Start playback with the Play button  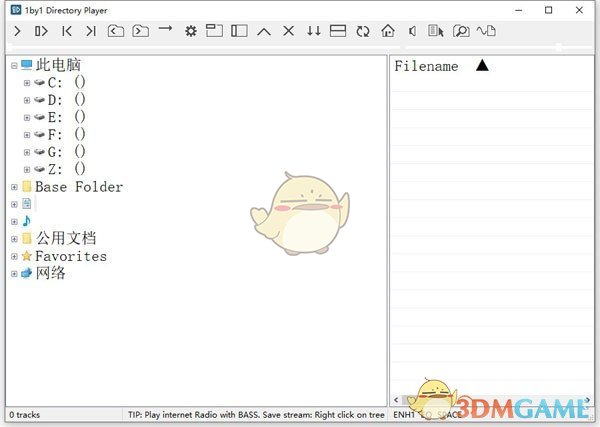(17, 31)
